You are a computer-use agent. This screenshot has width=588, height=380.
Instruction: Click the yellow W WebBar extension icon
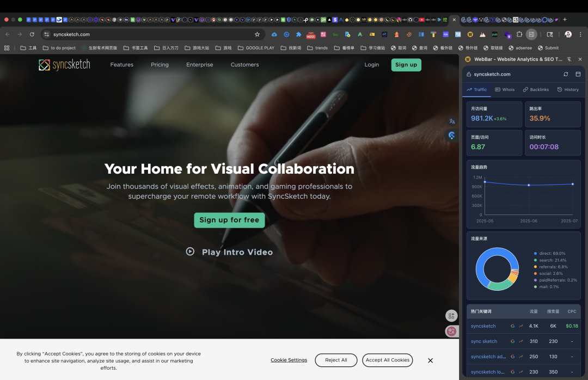pos(470,34)
